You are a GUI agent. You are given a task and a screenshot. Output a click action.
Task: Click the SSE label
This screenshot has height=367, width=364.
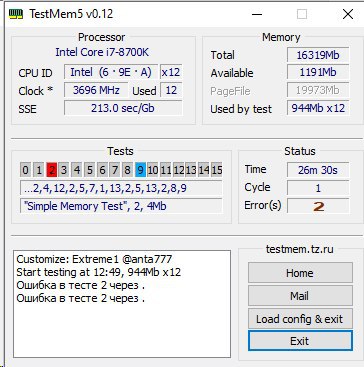point(27,109)
